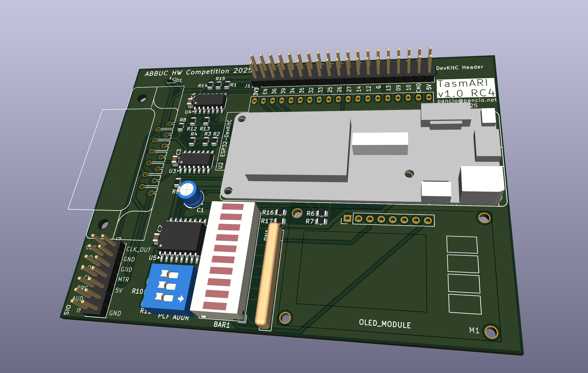Viewport: 588px width, 373px height.
Task: Flip the middle blue DIP switch
Action: point(167,286)
